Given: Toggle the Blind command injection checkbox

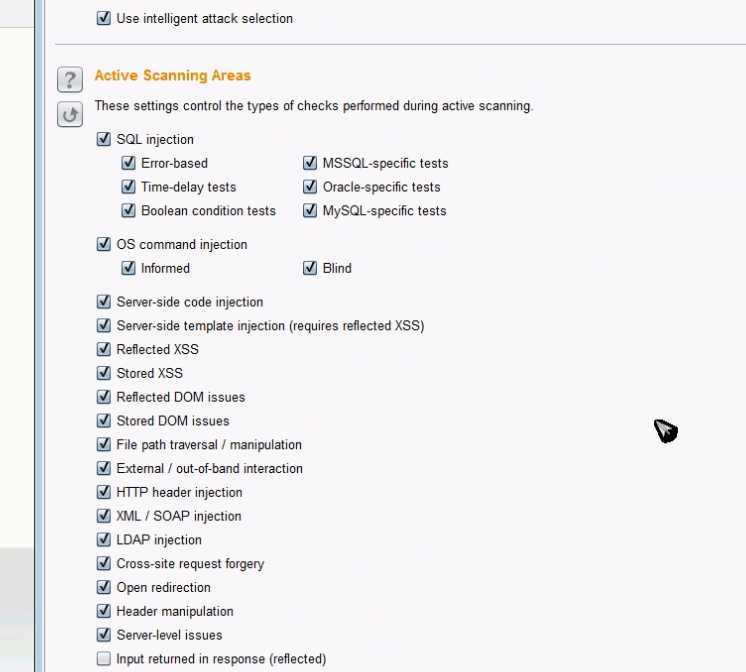Looking at the screenshot, I should [x=310, y=268].
